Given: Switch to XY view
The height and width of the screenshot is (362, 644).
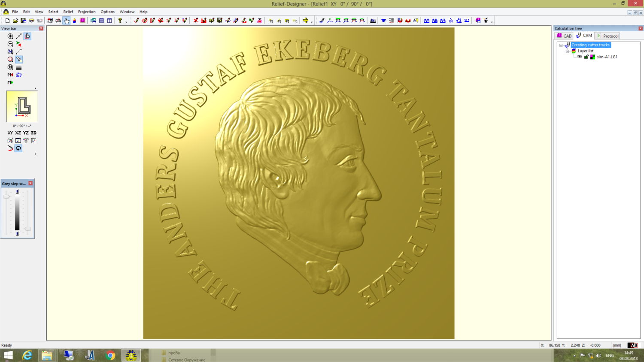Looking at the screenshot, I should (10, 133).
